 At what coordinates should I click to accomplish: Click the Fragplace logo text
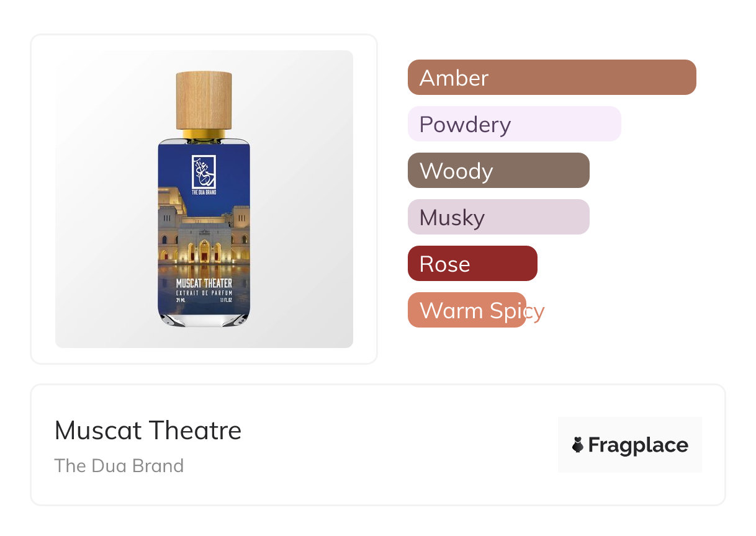click(x=638, y=445)
